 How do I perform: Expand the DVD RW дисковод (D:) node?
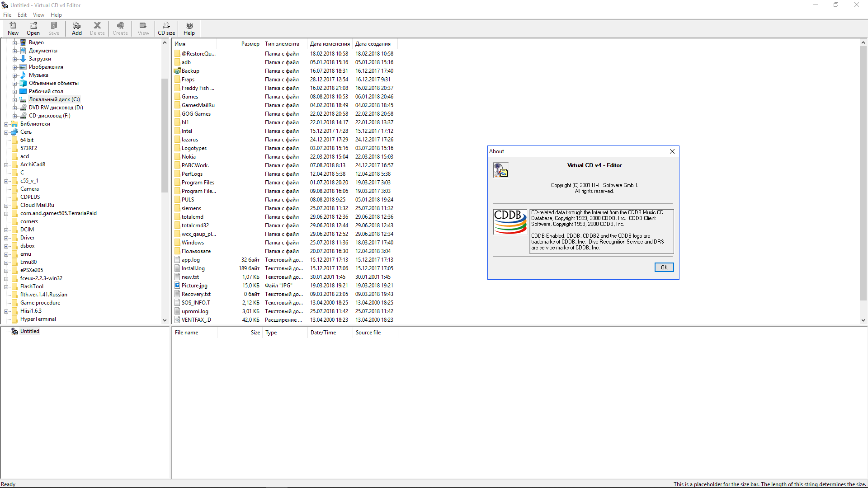pos(14,108)
